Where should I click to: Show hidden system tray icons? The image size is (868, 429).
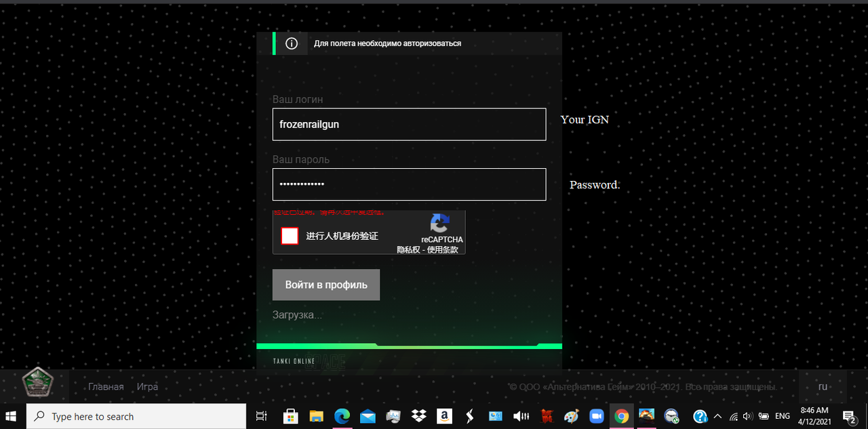[717, 416]
